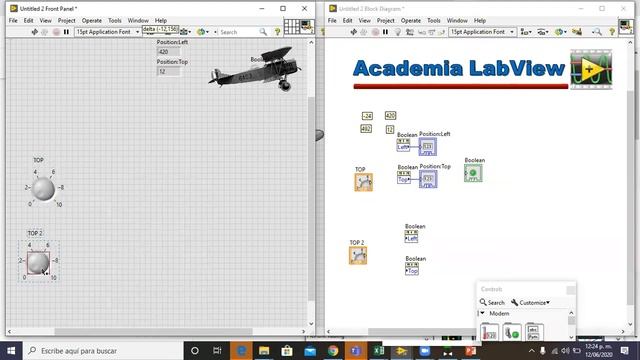The width and height of the screenshot is (640, 360).
Task: Select the upper Boolean Top property node
Action: [x=404, y=178]
